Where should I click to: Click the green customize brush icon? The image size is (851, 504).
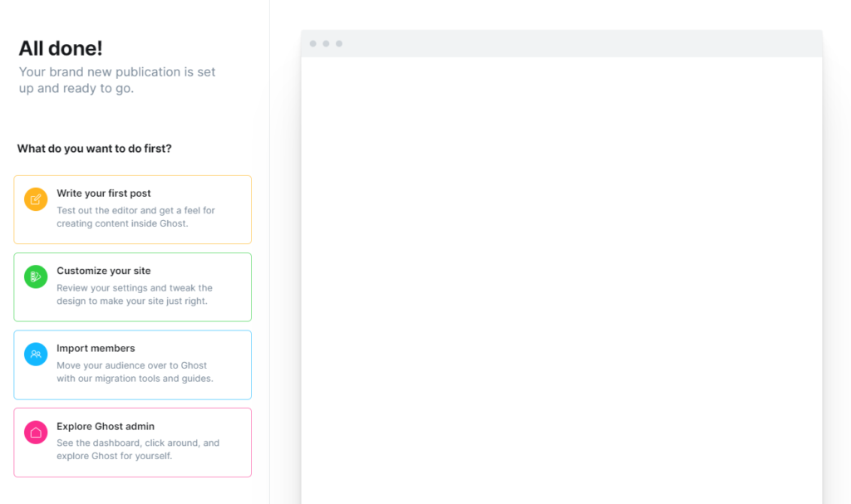pos(36,276)
